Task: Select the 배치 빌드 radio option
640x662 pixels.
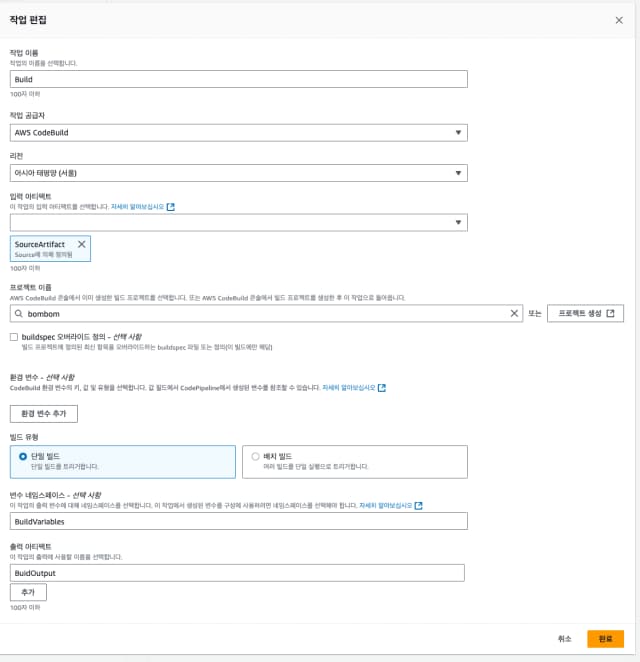Action: click(x=255, y=456)
